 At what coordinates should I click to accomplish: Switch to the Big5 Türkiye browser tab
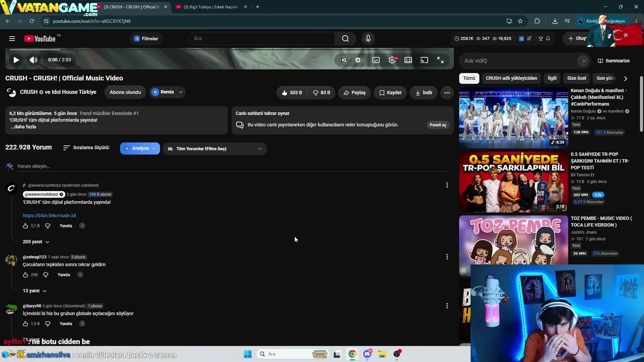point(210,7)
